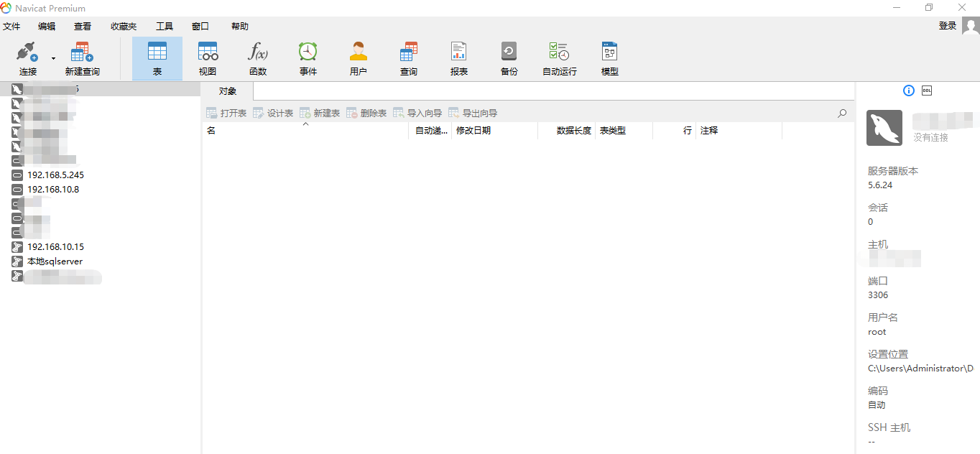This screenshot has width=980, height=454.
Task: Open the 模型 (Model) designer icon
Action: click(x=609, y=57)
